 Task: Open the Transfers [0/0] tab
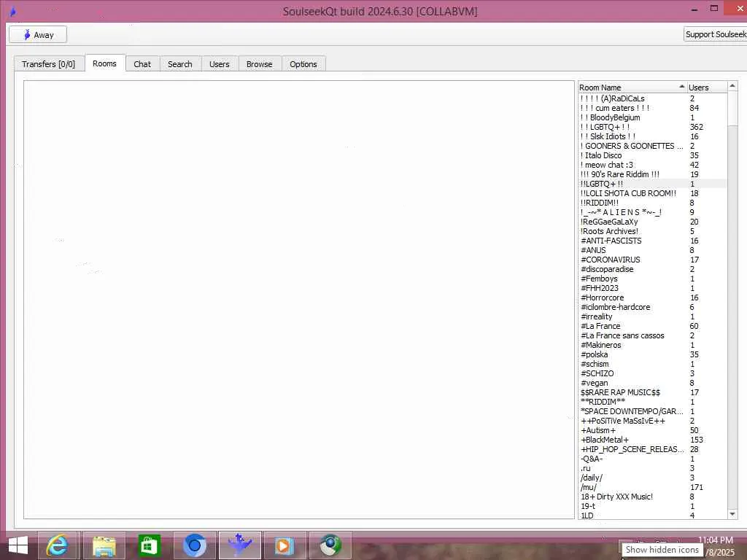[x=49, y=64]
